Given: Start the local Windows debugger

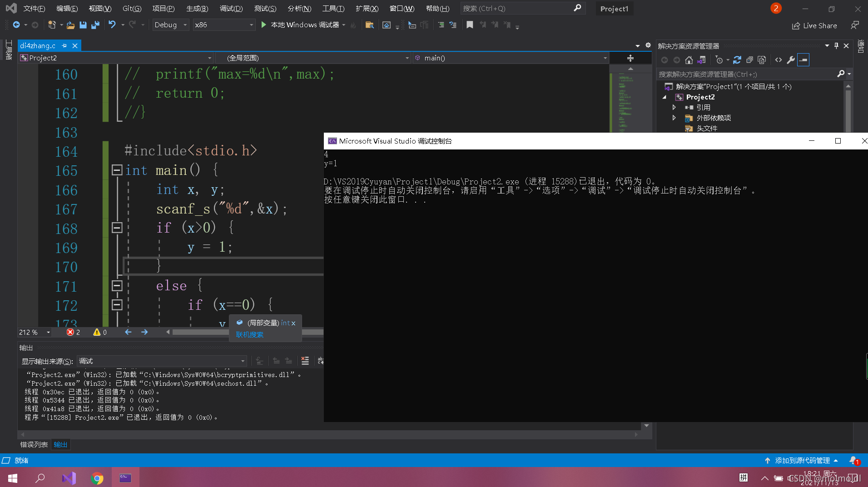Looking at the screenshot, I should [301, 25].
